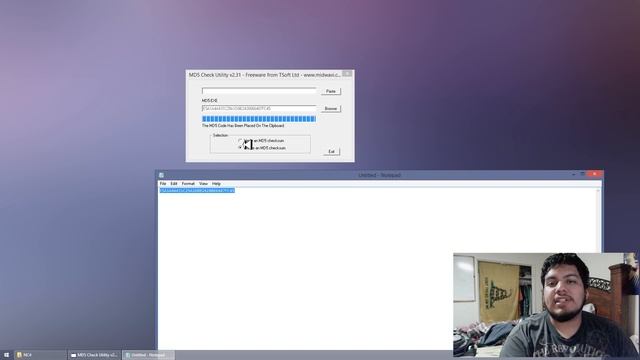Open the Format menu in Notepad
This screenshot has height=360, width=640.
(x=188, y=184)
